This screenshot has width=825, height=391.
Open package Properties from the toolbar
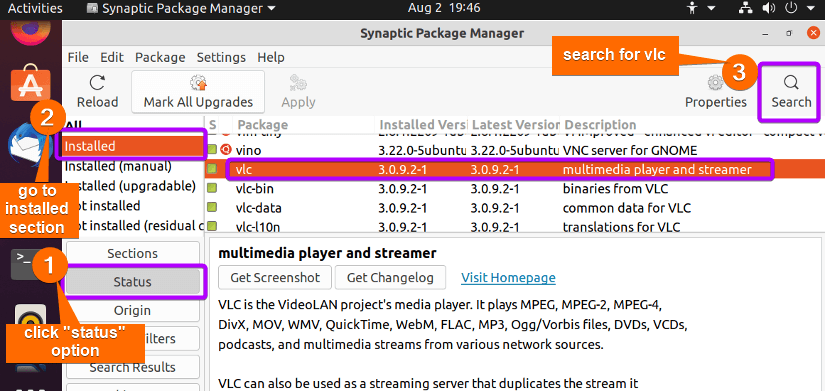point(716,91)
